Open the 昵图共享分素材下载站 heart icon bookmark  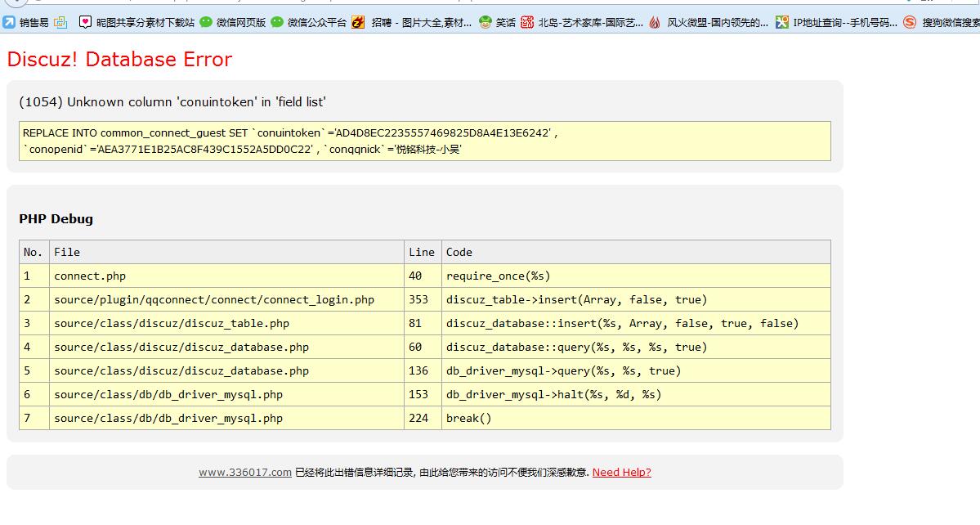coord(85,22)
